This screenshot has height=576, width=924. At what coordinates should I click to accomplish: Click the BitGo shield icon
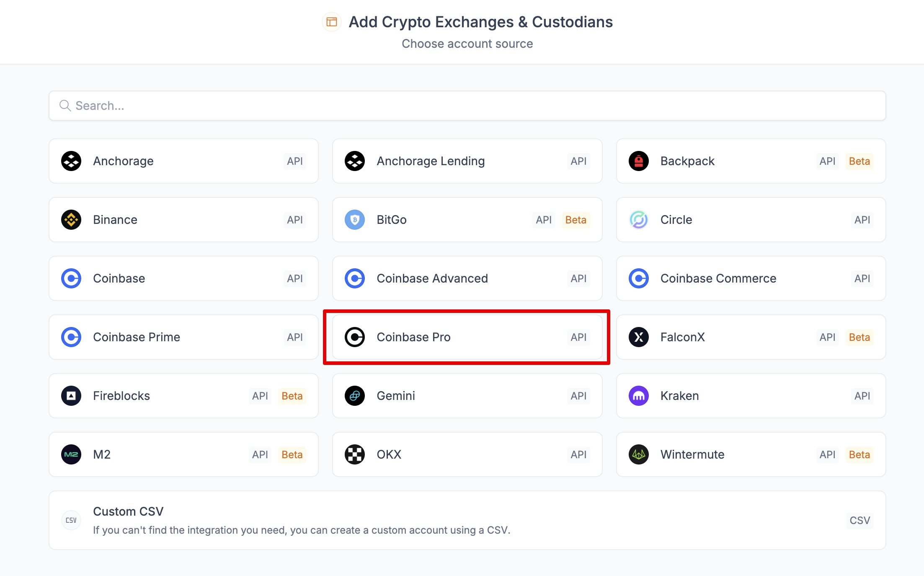point(355,220)
